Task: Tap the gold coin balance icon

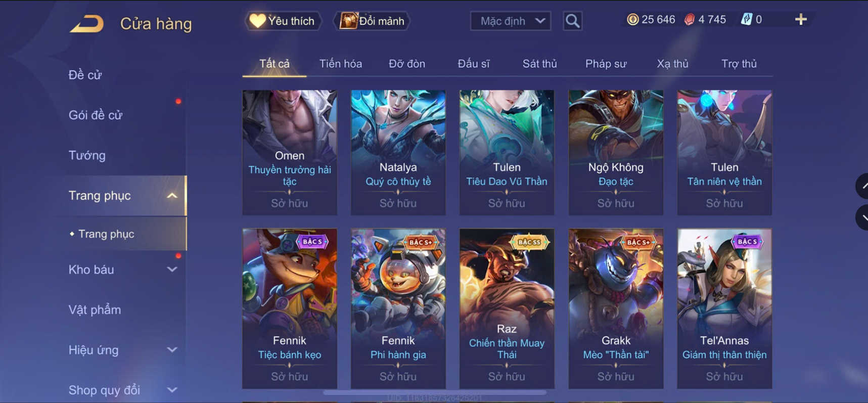Action: (632, 20)
